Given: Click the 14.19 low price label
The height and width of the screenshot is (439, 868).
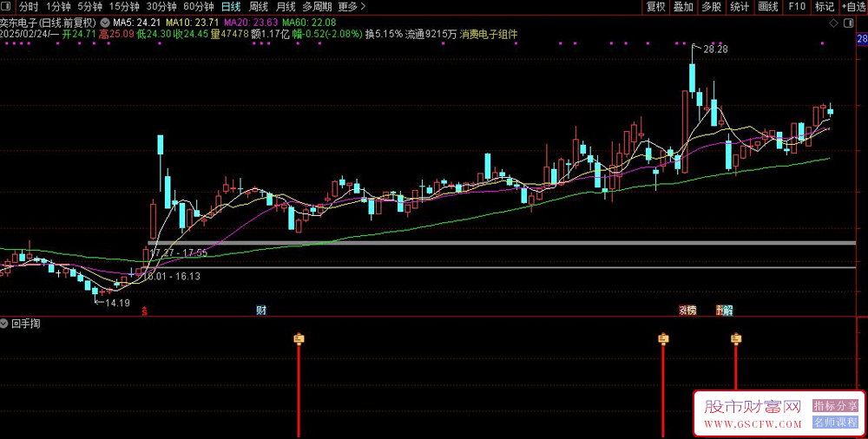Looking at the screenshot, I should [117, 302].
